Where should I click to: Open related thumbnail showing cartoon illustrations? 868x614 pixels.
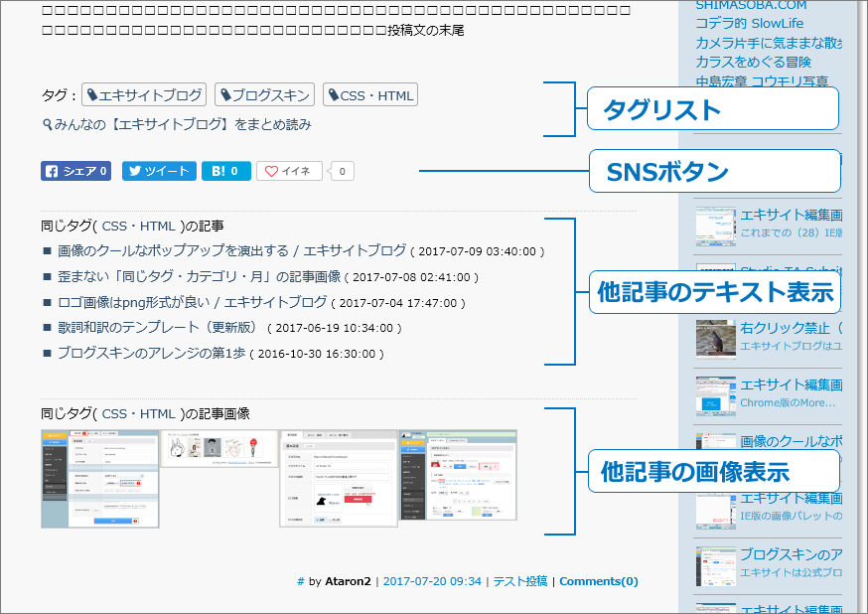pos(219,449)
